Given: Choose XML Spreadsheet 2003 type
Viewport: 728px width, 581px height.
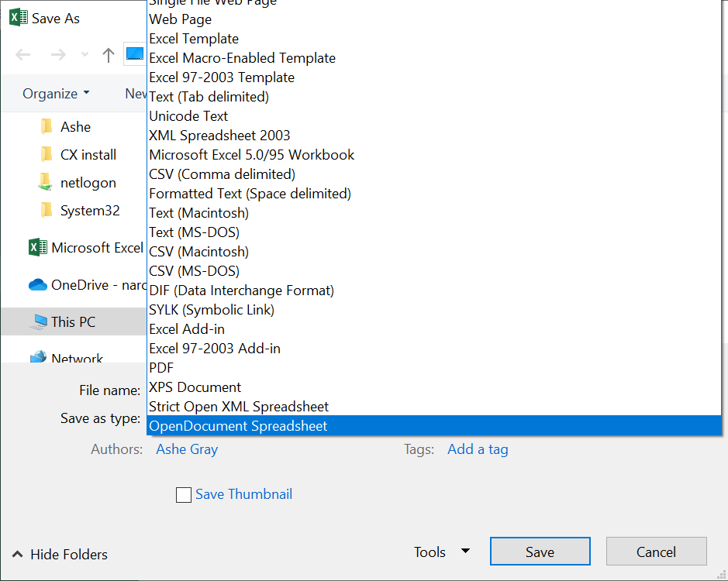Looking at the screenshot, I should 434,136.
